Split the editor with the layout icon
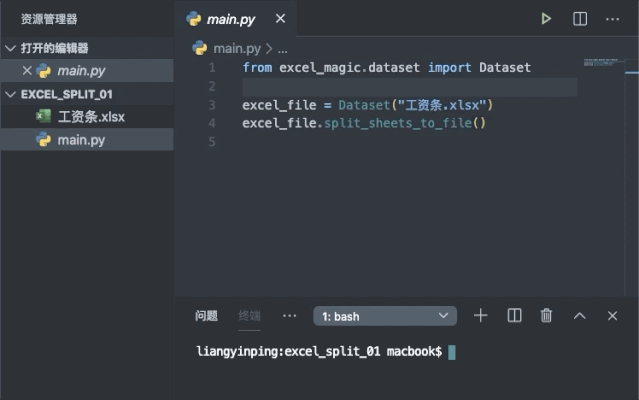Viewport: 639px width, 400px height. click(580, 19)
